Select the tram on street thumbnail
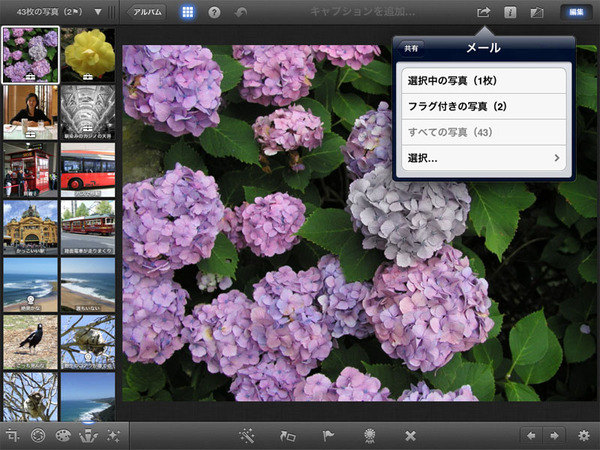 click(88, 227)
